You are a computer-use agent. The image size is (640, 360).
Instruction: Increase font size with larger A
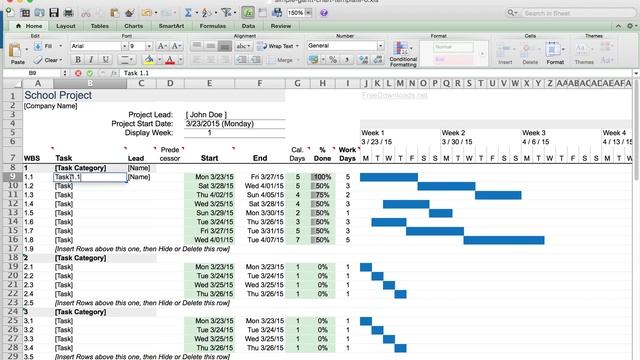162,46
